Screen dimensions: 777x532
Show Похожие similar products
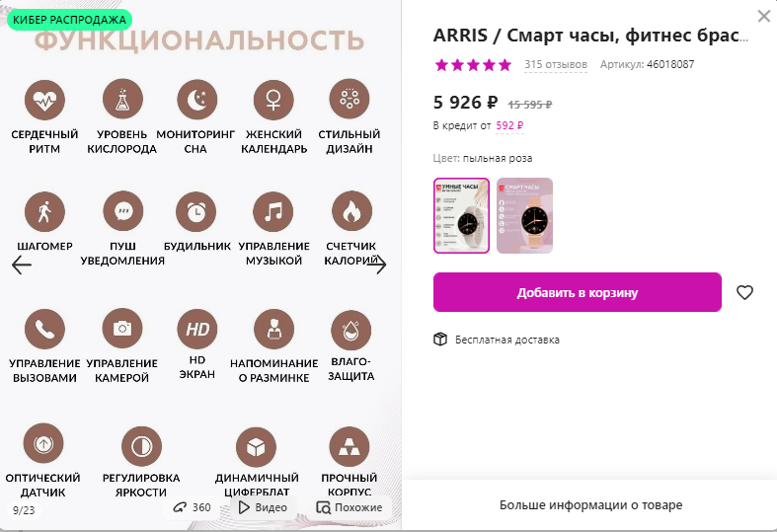(x=350, y=507)
